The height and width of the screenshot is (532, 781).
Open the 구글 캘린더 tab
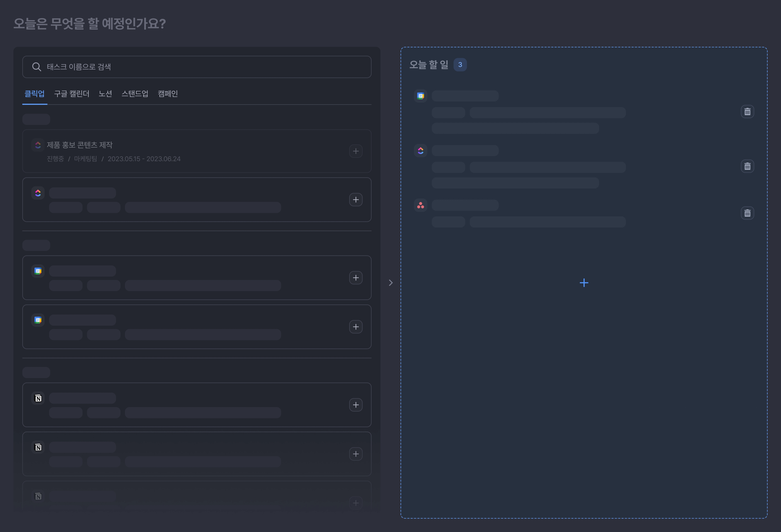72,94
